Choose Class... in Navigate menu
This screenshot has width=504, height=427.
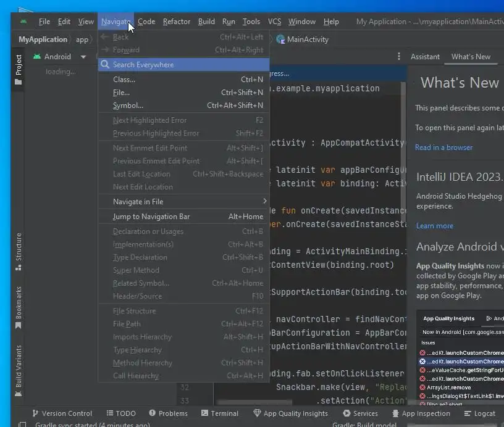[x=183, y=80]
